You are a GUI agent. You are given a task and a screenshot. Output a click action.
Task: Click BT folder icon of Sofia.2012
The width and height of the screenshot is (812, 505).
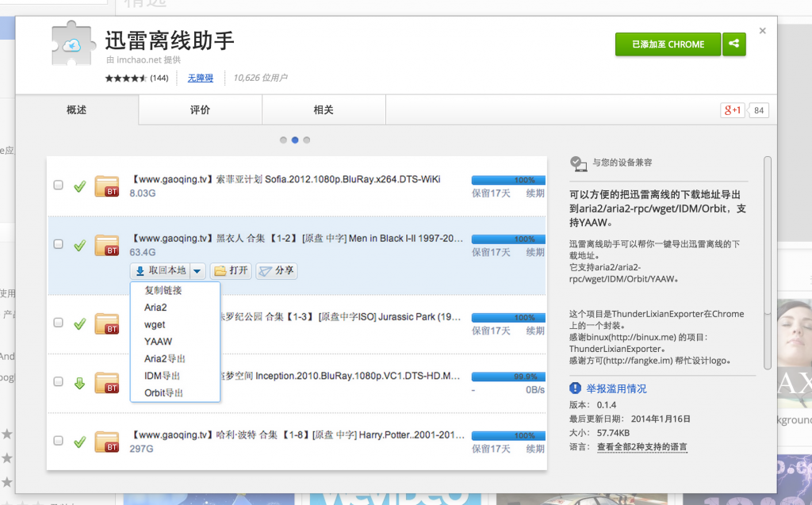pyautogui.click(x=107, y=186)
